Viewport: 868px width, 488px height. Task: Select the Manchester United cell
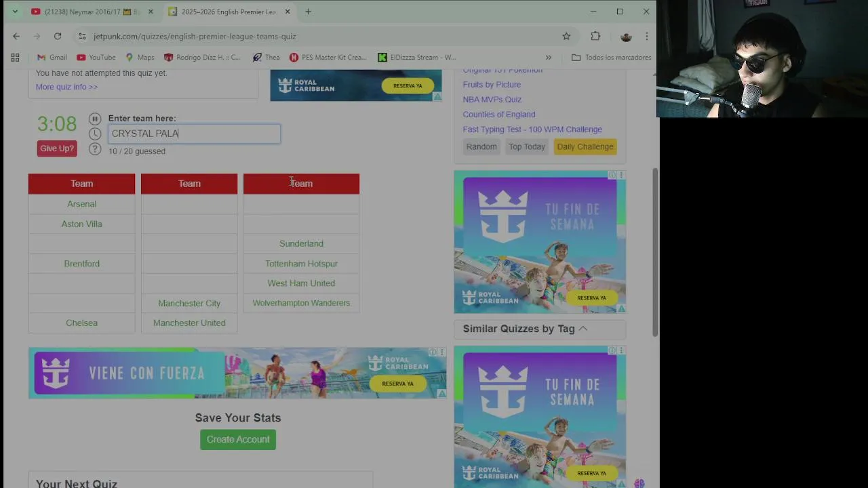pos(189,323)
